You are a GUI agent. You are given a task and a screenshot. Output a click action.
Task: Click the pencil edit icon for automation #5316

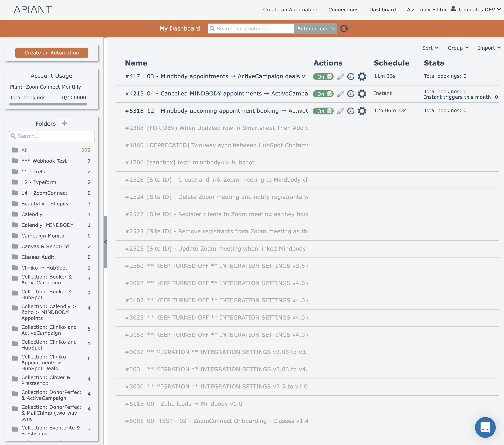coord(340,111)
